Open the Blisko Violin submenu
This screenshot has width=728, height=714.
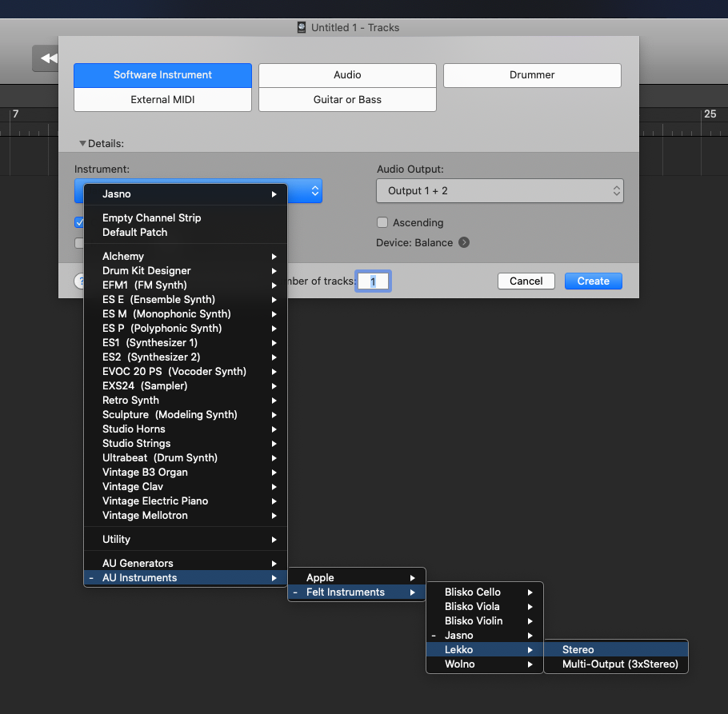[485, 620]
